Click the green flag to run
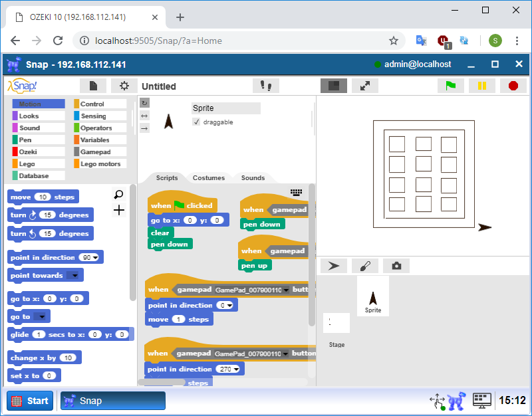Image resolution: width=532 pixels, height=416 pixels. point(451,86)
